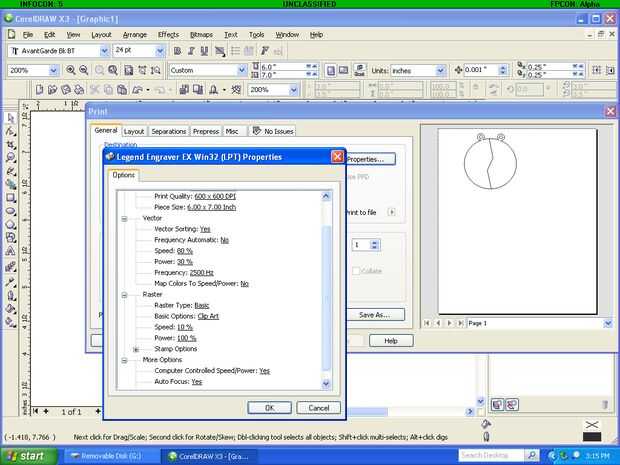The height and width of the screenshot is (465, 620).
Task: Change Vector Power value 30 %
Action: 185,262
